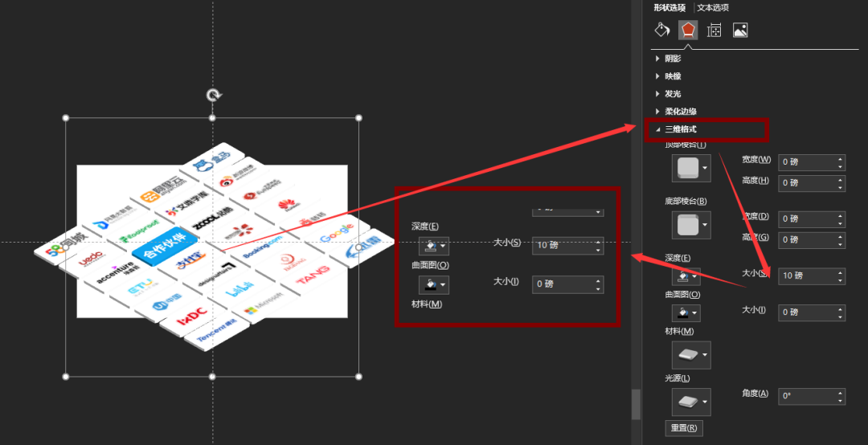Viewport: 868px width, 445px height.
Task: Decrease 高度(H) with its down spinner arrow
Action: tap(841, 187)
